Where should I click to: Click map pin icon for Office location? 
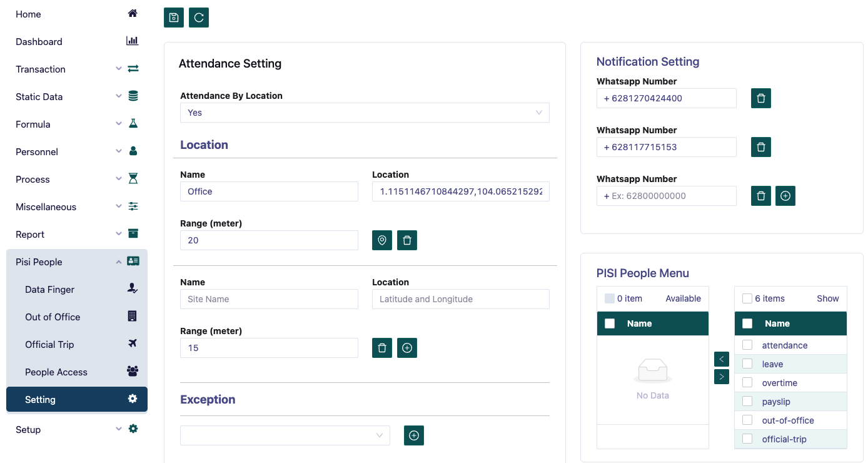pos(382,240)
